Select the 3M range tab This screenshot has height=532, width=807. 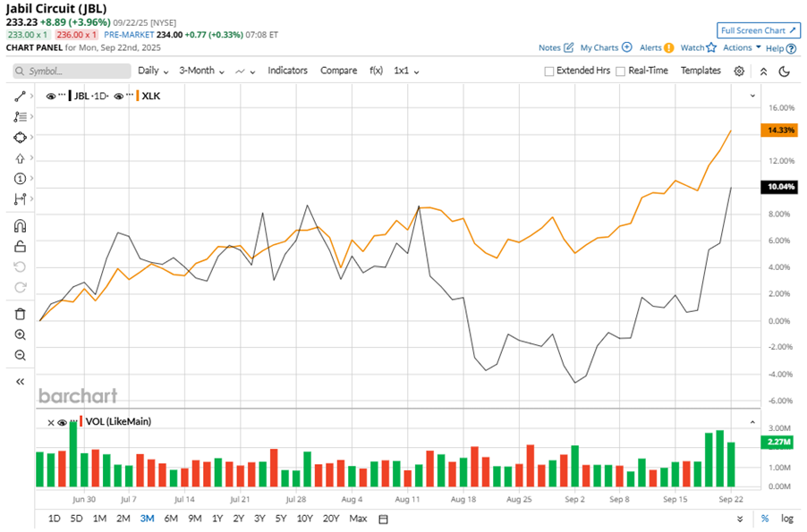click(x=148, y=519)
